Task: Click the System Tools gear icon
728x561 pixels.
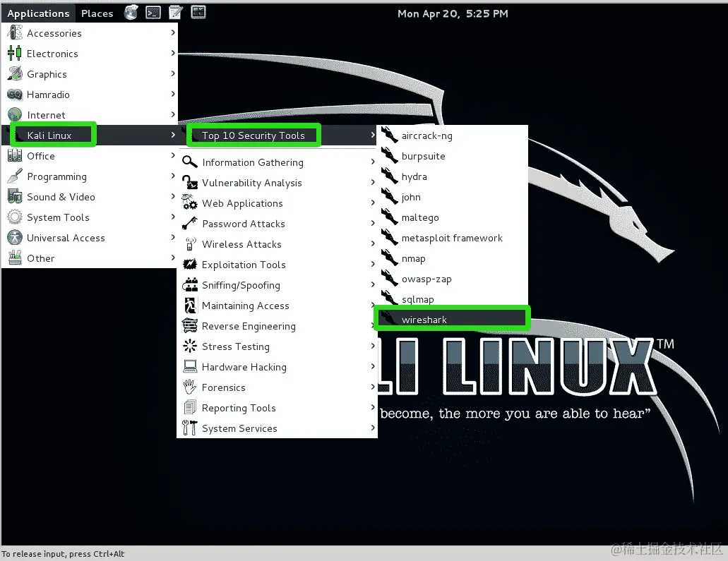Action: pos(15,217)
